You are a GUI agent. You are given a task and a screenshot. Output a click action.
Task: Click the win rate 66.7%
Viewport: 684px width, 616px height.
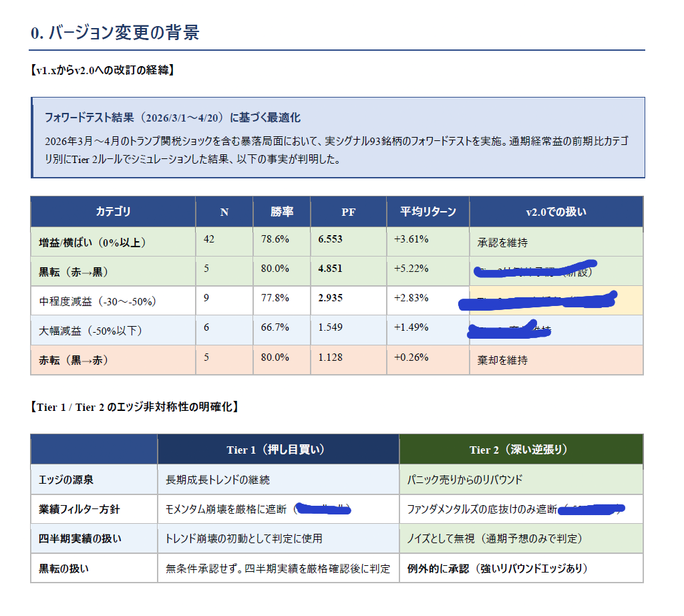point(275,327)
